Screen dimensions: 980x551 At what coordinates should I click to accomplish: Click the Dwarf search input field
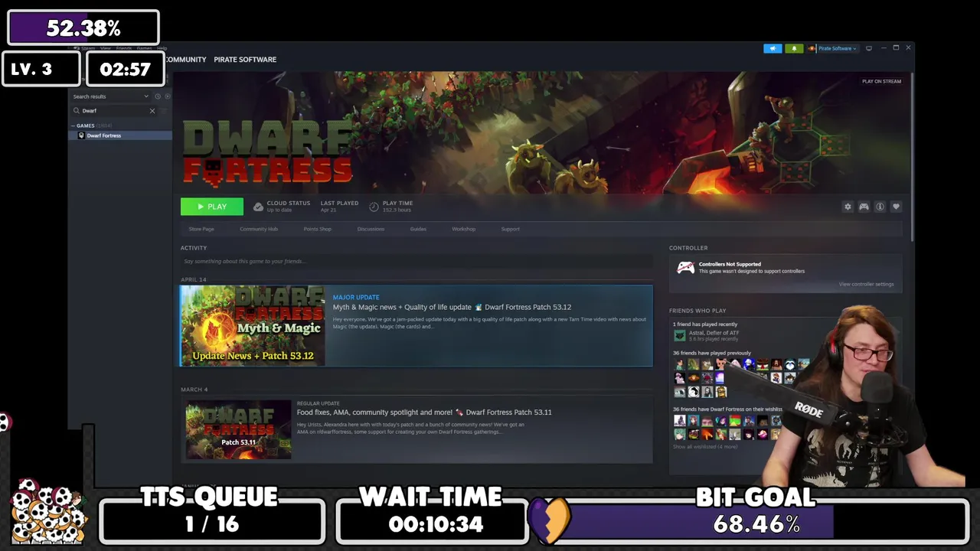115,111
